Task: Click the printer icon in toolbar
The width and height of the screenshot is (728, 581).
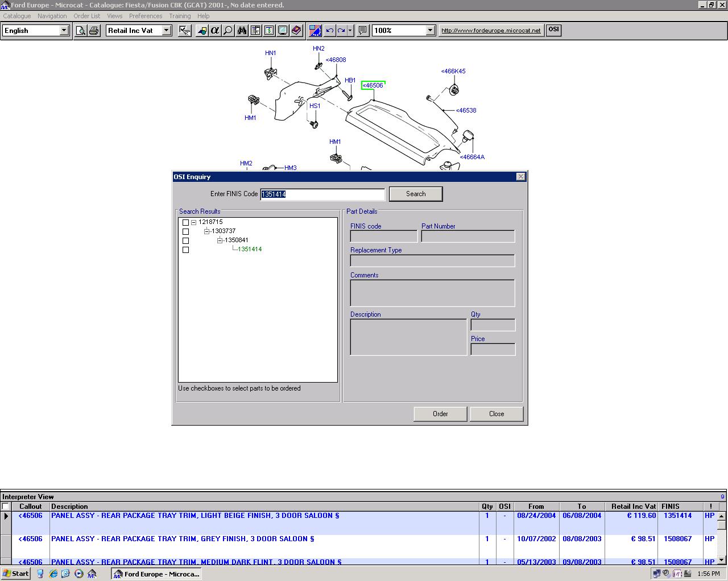Action: pyautogui.click(x=94, y=31)
